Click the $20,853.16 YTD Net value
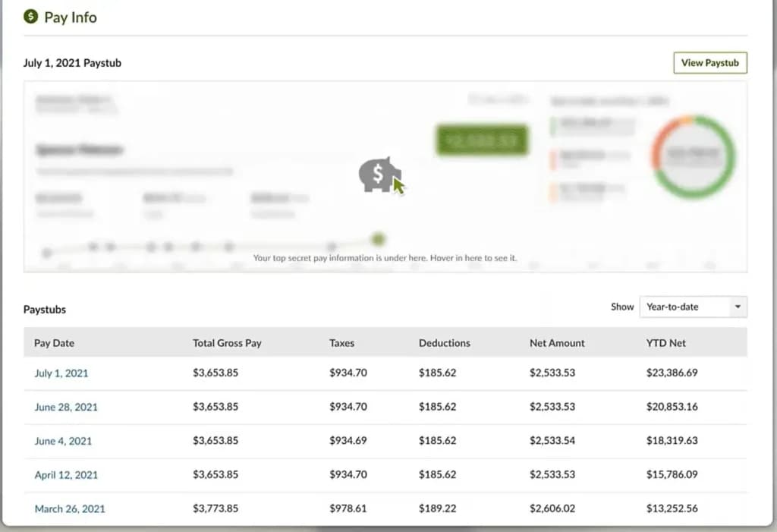This screenshot has height=532, width=777. click(672, 407)
